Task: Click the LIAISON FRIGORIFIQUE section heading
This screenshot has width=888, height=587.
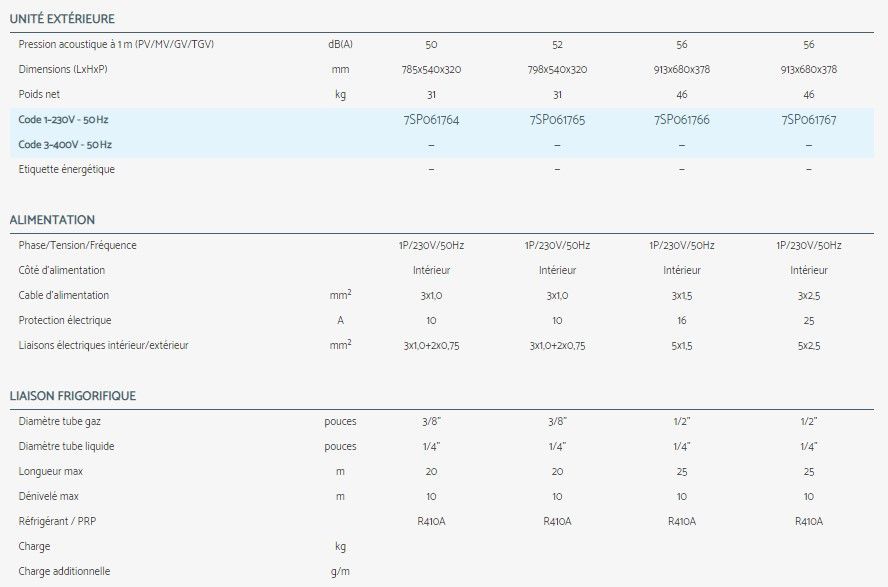Action: pos(72,396)
